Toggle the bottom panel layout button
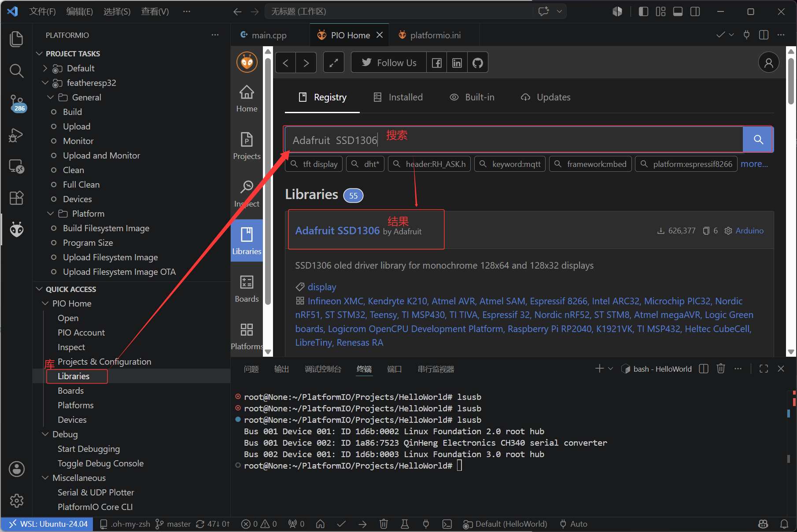 pos(678,11)
